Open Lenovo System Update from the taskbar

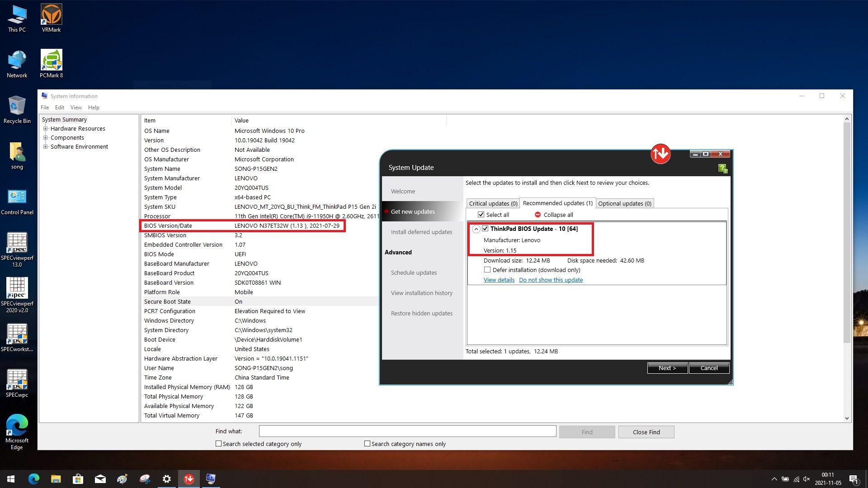(x=189, y=479)
